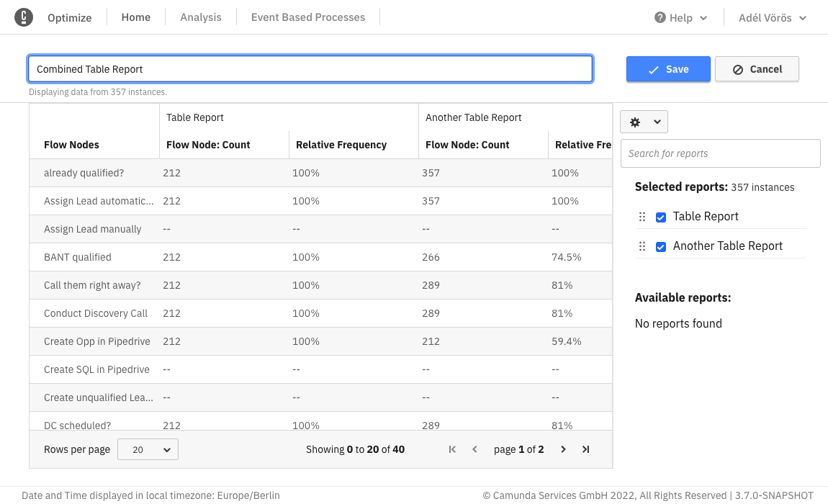
Task: Jump to last page of table
Action: 585,449
